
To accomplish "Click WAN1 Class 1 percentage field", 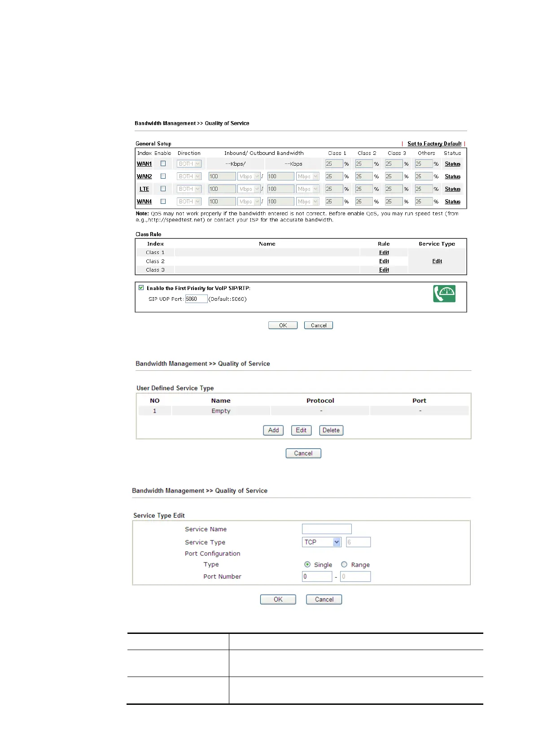I will point(334,164).
